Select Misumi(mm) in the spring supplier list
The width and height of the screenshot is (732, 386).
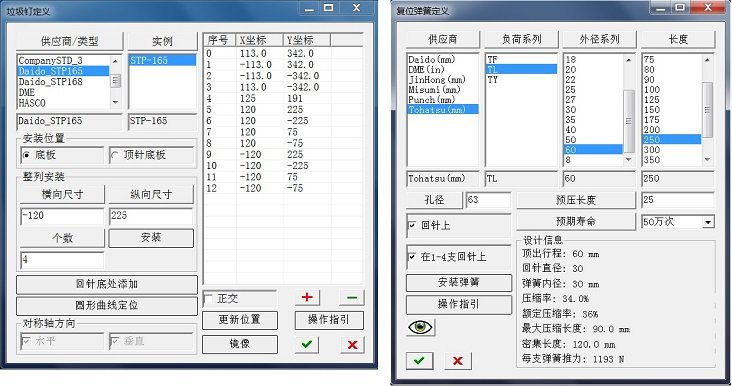pyautogui.click(x=443, y=90)
